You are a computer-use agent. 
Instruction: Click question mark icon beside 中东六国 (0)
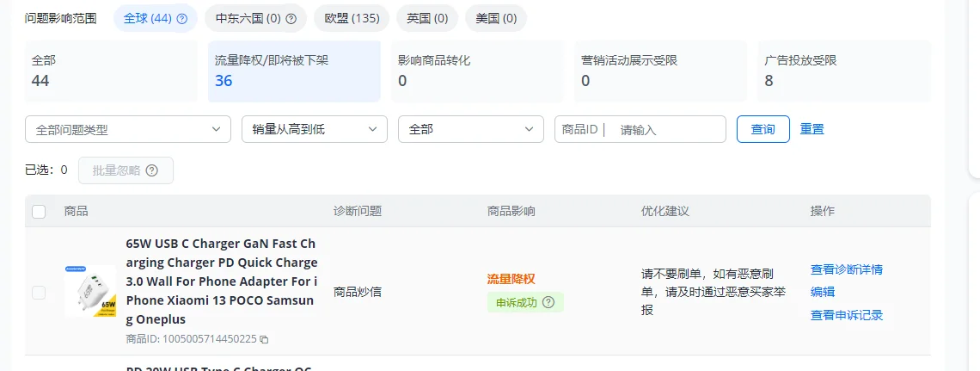[291, 18]
